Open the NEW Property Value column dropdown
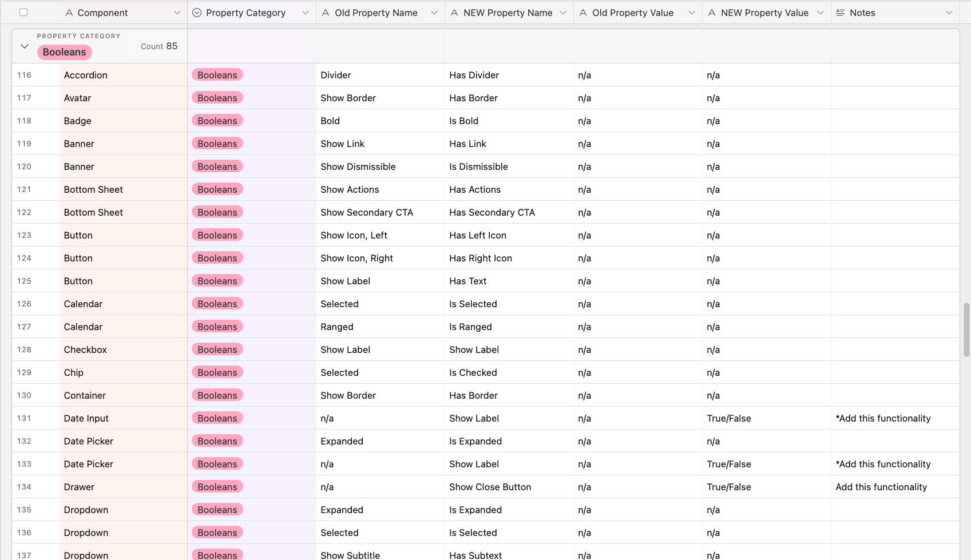 [821, 13]
